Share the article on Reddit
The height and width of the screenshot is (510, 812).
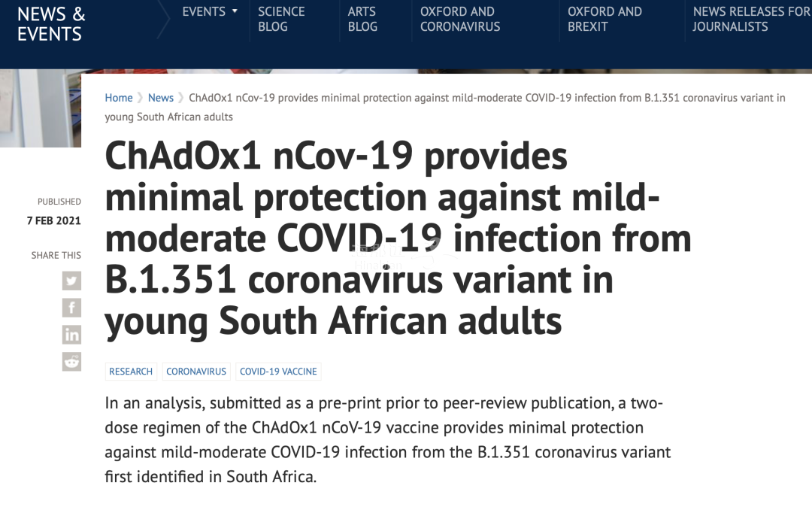point(71,362)
